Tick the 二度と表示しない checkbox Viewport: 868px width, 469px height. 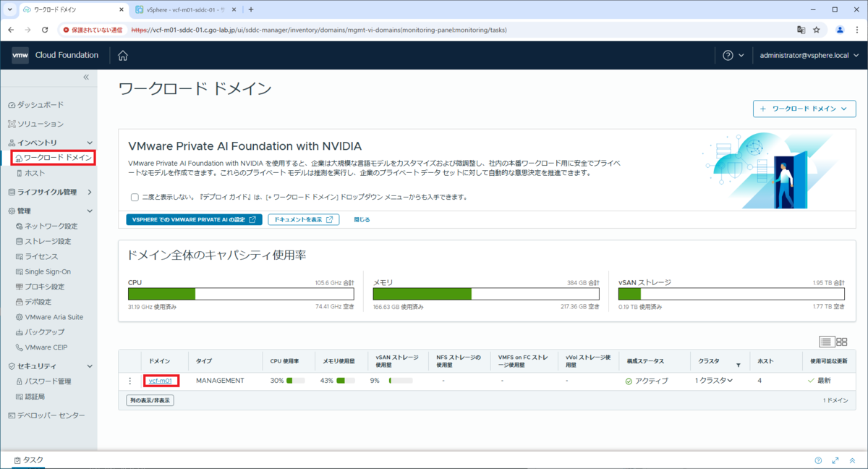click(135, 197)
